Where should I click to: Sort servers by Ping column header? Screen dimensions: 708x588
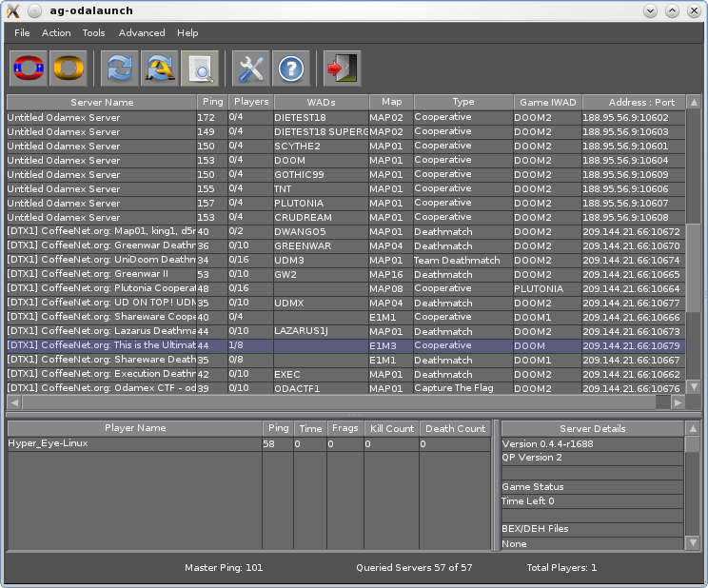210,102
